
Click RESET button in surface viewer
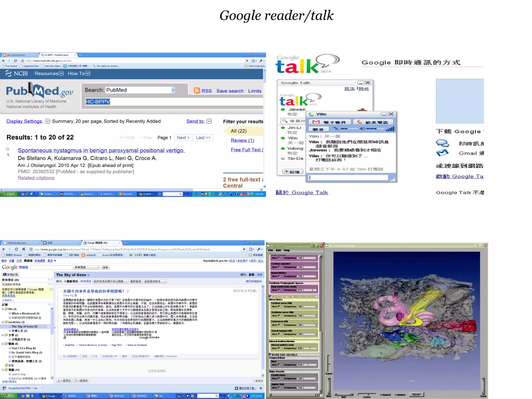tap(416, 394)
